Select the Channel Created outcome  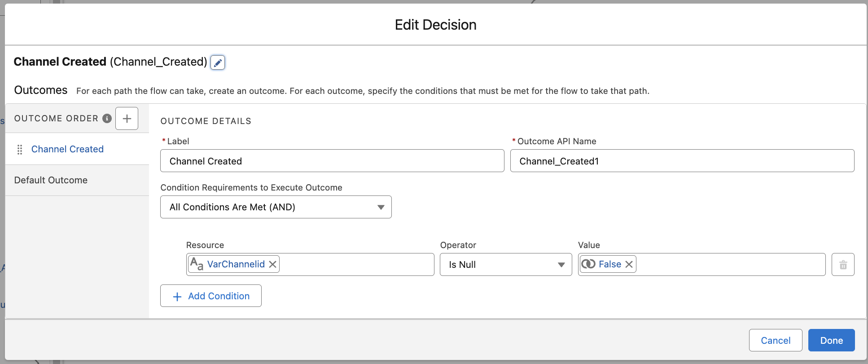coord(67,149)
